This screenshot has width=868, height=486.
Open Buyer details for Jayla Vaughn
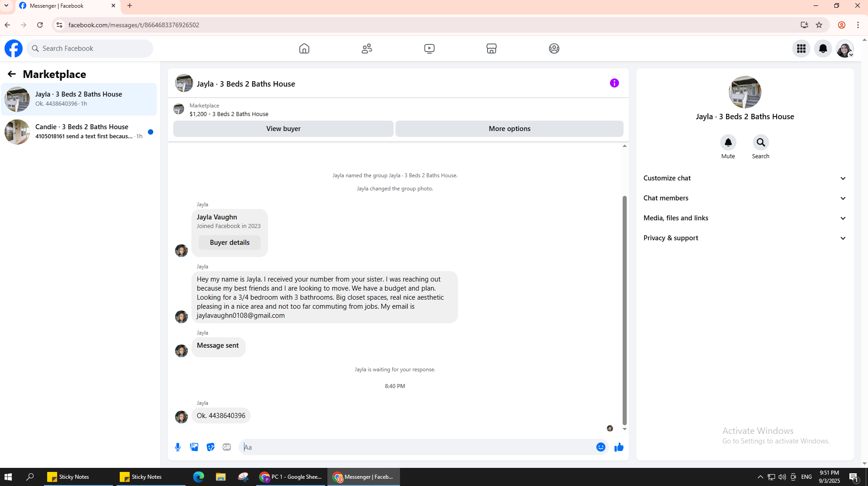pyautogui.click(x=229, y=243)
